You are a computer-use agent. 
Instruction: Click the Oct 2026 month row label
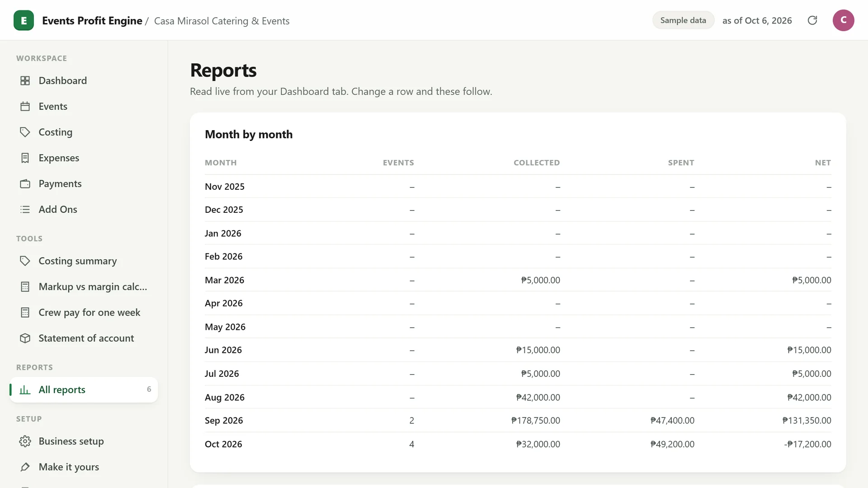(x=223, y=444)
